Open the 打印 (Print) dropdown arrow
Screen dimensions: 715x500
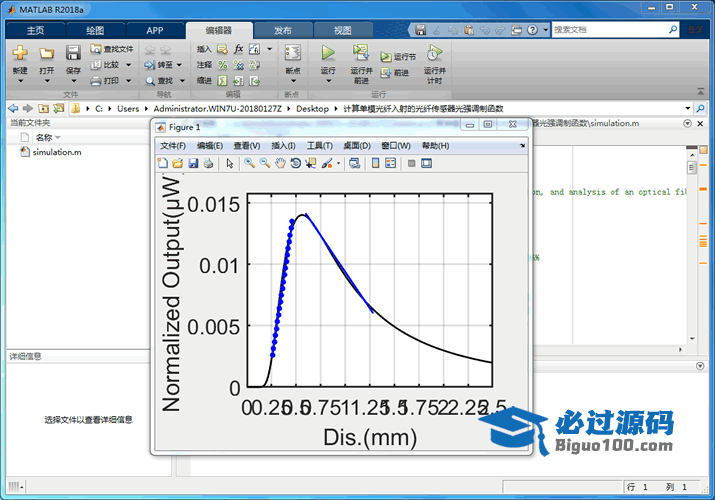(x=129, y=81)
